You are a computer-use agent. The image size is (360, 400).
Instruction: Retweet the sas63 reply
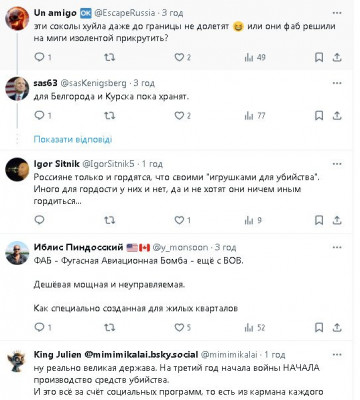[x=109, y=116]
